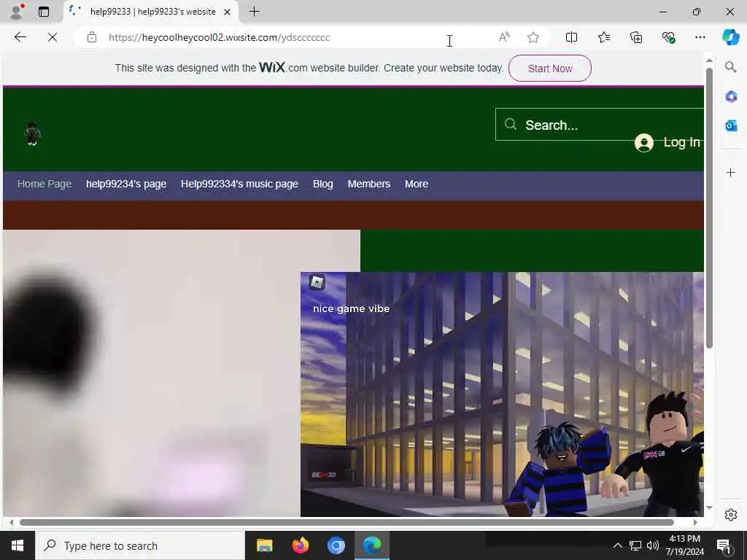Open the Favorites list
This screenshot has width=747, height=560.
[603, 37]
